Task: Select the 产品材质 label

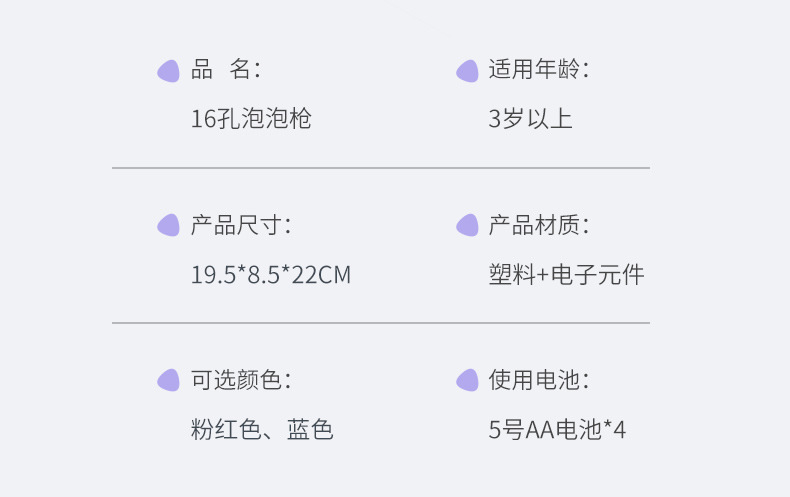Action: pos(538,225)
